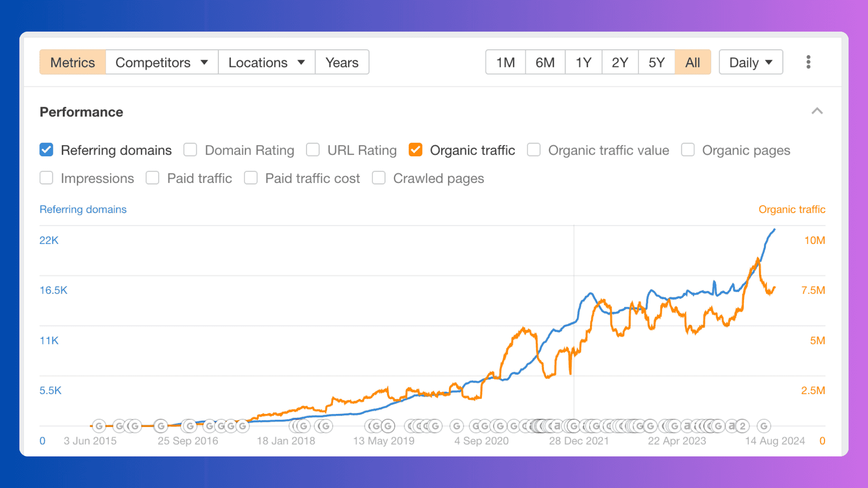Click the 18 Jan 2018 date label

[286, 441]
